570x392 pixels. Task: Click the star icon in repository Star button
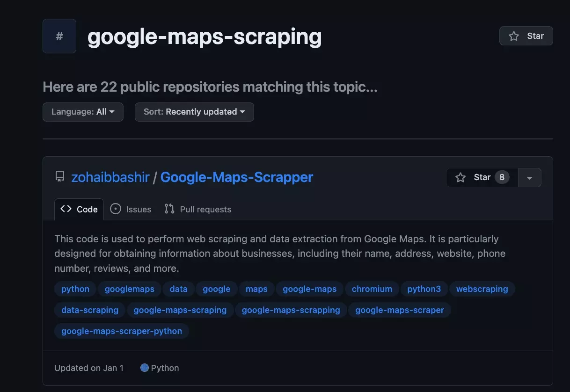(461, 177)
